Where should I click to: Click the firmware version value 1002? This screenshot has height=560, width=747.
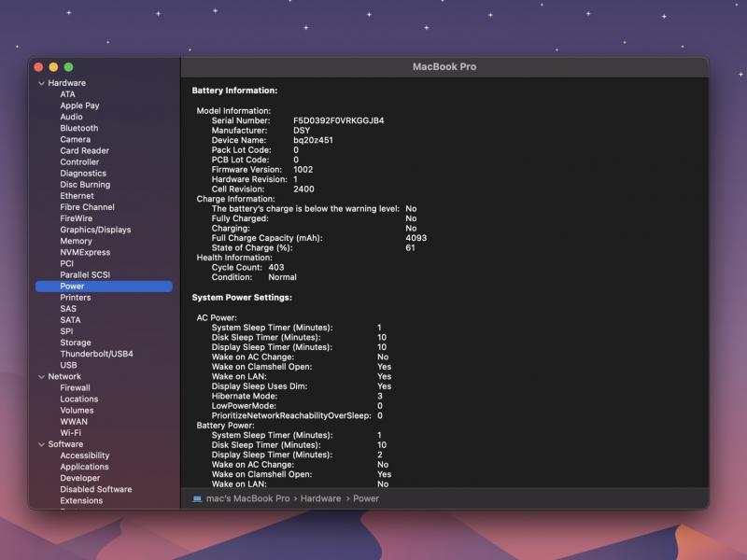(x=303, y=170)
